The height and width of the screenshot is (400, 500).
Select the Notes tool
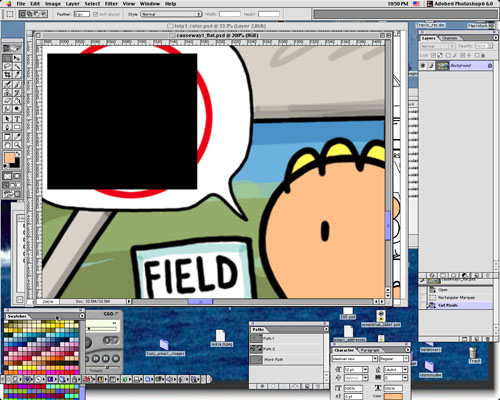point(7,137)
